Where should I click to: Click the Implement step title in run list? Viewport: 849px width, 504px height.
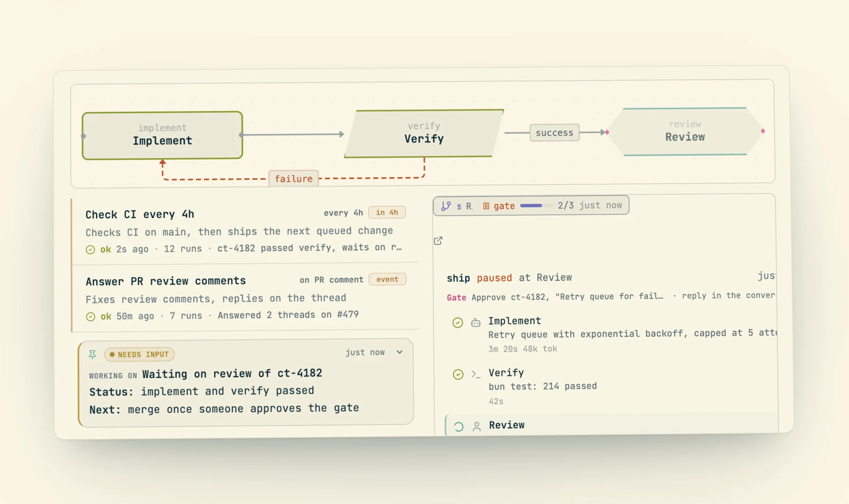click(x=514, y=321)
